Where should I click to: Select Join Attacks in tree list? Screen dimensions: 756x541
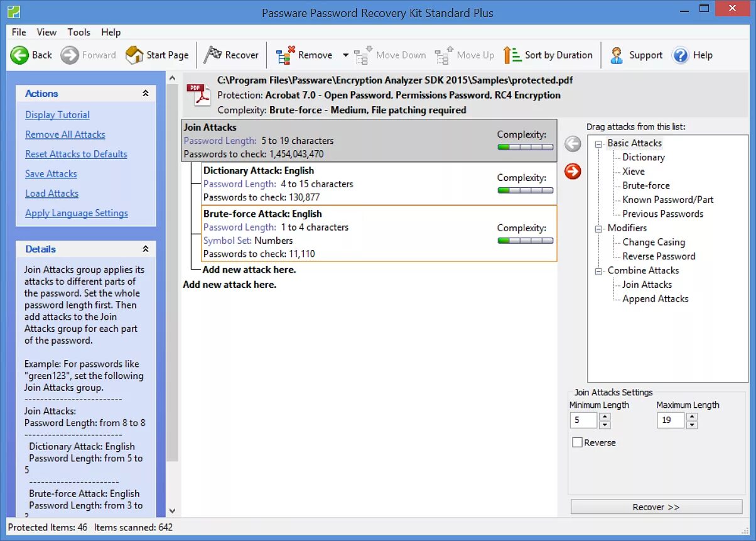click(647, 285)
